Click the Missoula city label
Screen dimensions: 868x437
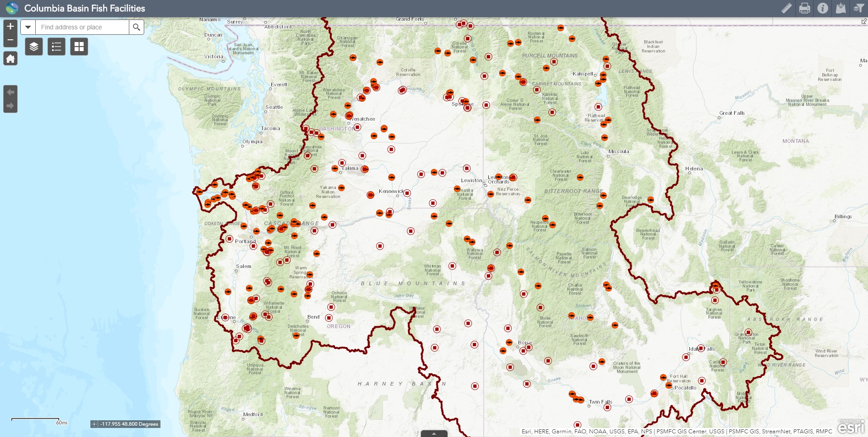coord(619,151)
